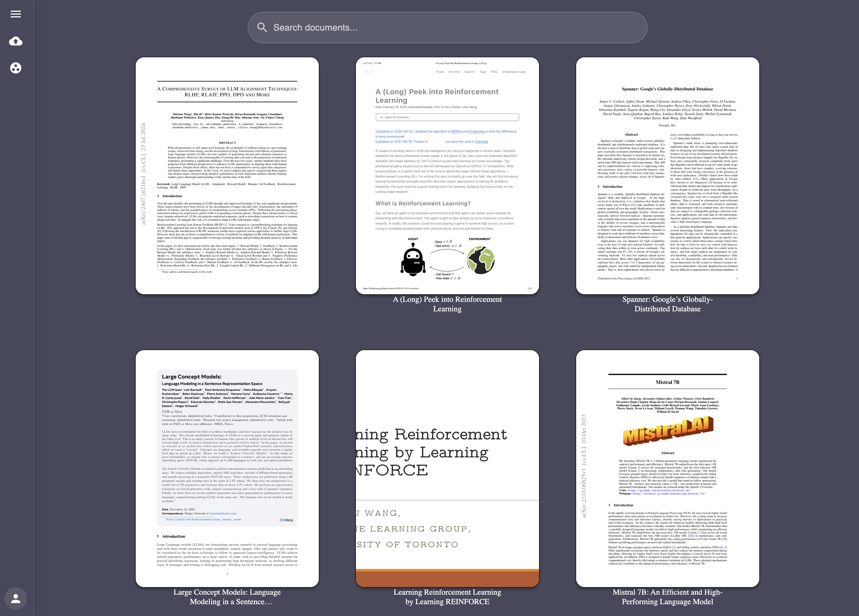Screen dimensions: 859x616
Task: Open Reinforcement Learning blog post thumbnail
Action: (x=447, y=175)
